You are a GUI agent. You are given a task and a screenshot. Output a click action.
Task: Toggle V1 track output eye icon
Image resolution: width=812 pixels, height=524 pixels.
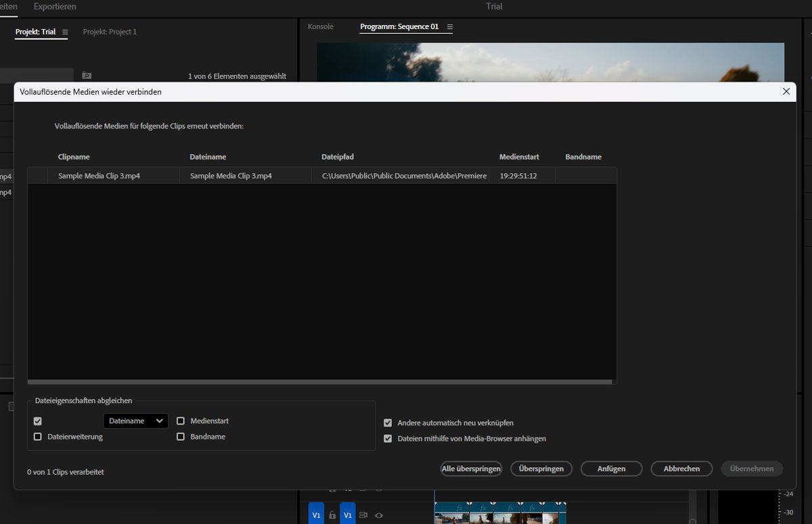[x=379, y=515]
